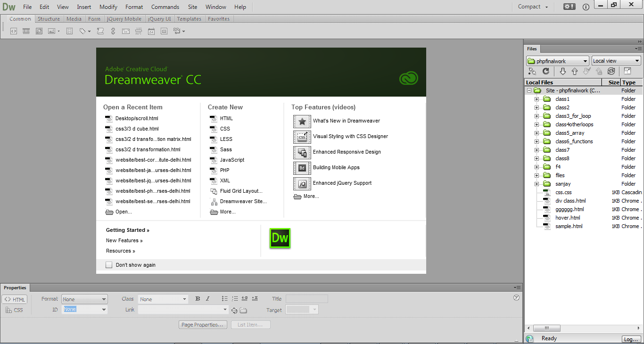Open the Files panel options menu
This screenshot has width=644, height=344.
tap(638, 49)
